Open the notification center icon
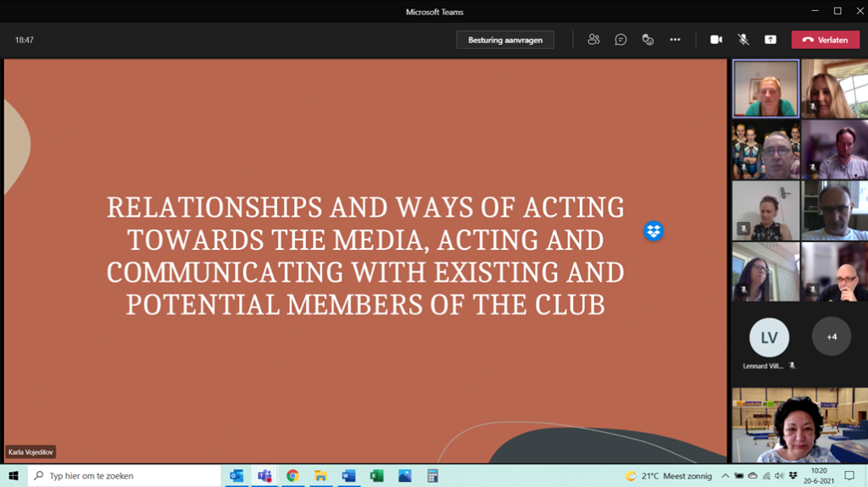The width and height of the screenshot is (868, 487). (x=849, y=476)
